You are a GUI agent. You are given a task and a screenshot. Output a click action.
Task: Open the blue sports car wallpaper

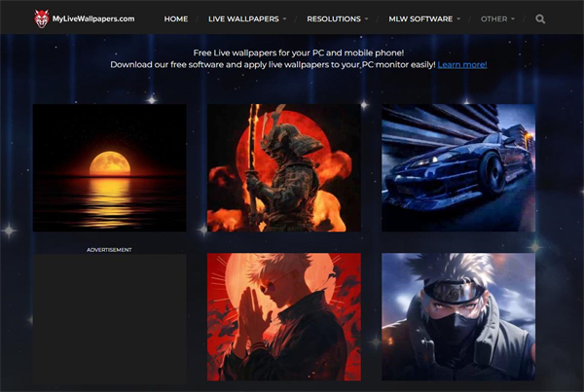(457, 167)
